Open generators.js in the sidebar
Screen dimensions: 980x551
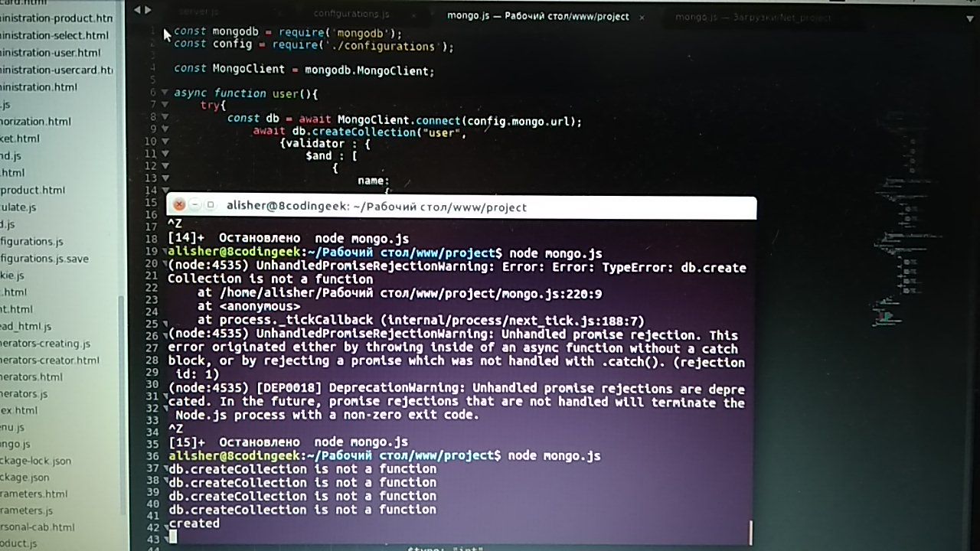point(24,394)
